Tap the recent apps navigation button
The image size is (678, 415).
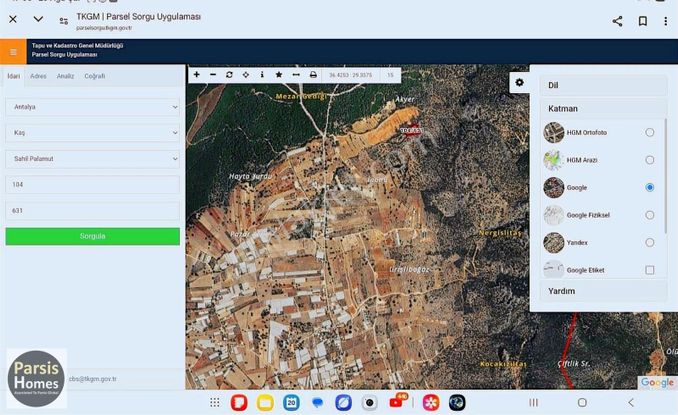tap(534, 403)
